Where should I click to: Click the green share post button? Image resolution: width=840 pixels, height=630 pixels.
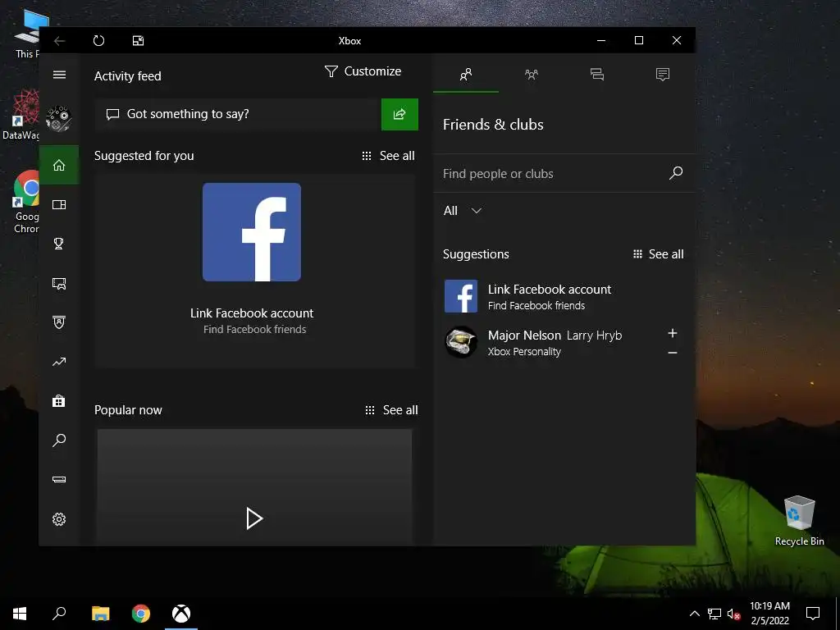point(399,114)
